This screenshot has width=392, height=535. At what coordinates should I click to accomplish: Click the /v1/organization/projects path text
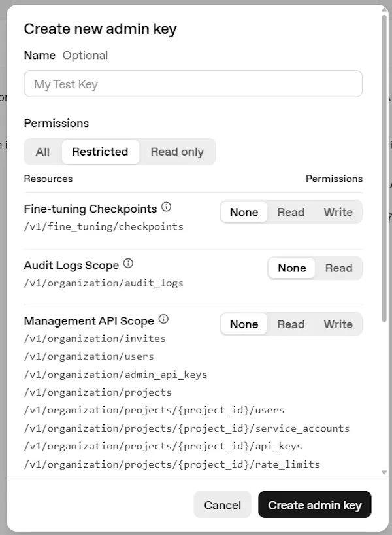coord(98,392)
